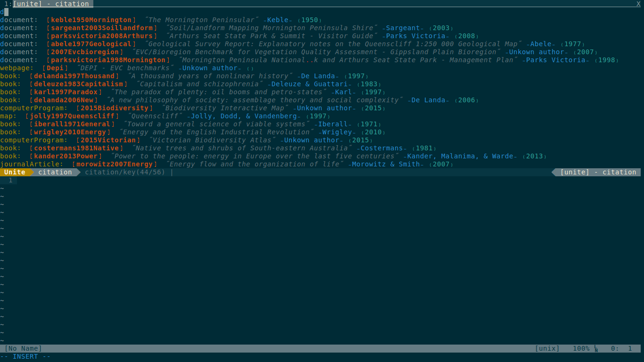Close the tab with the X
This screenshot has height=362, width=644.
[638, 4]
